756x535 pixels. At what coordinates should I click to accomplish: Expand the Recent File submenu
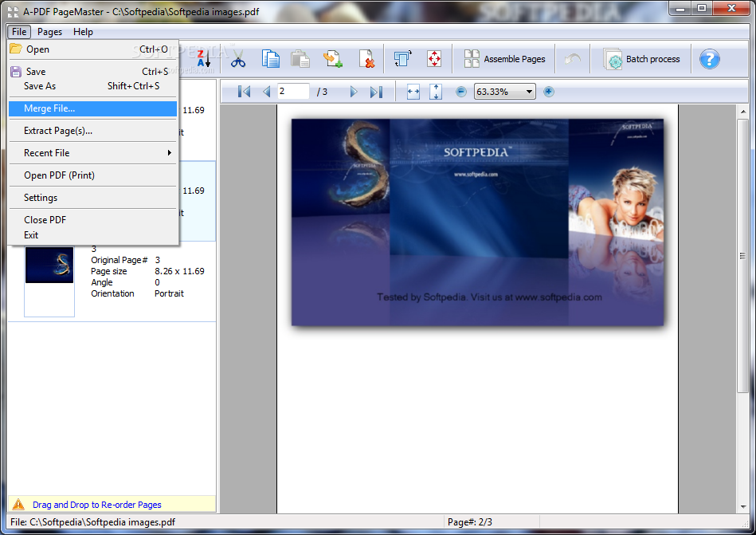pyautogui.click(x=92, y=153)
